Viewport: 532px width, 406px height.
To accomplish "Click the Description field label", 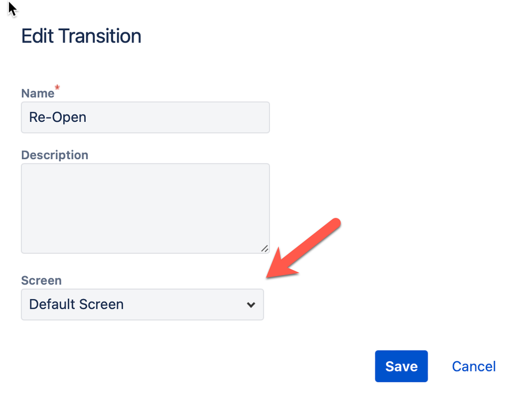I will coord(54,155).
